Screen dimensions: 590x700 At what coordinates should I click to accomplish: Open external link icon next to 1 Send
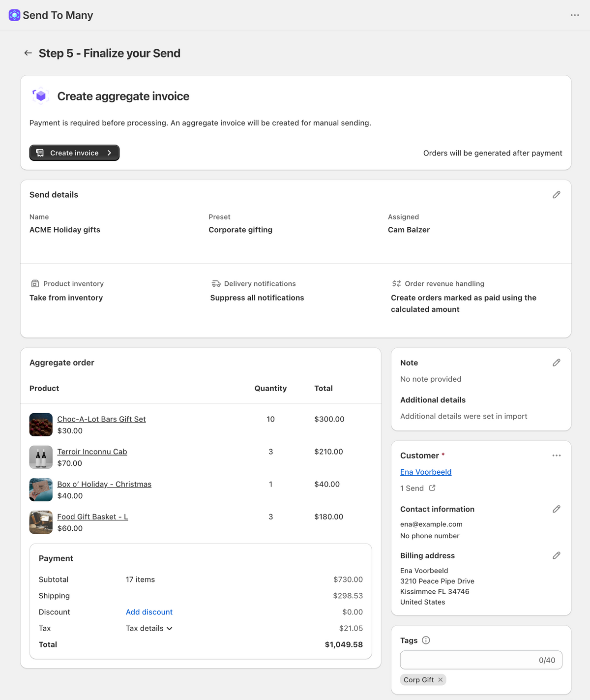tap(432, 488)
